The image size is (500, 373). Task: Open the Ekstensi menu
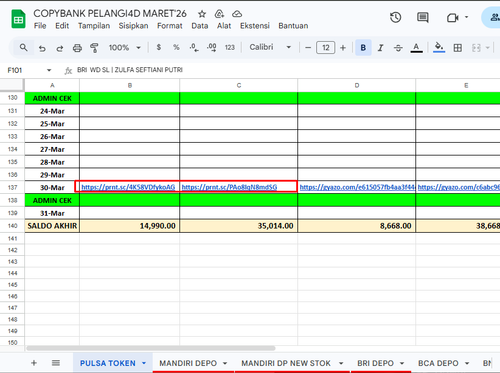tap(255, 26)
